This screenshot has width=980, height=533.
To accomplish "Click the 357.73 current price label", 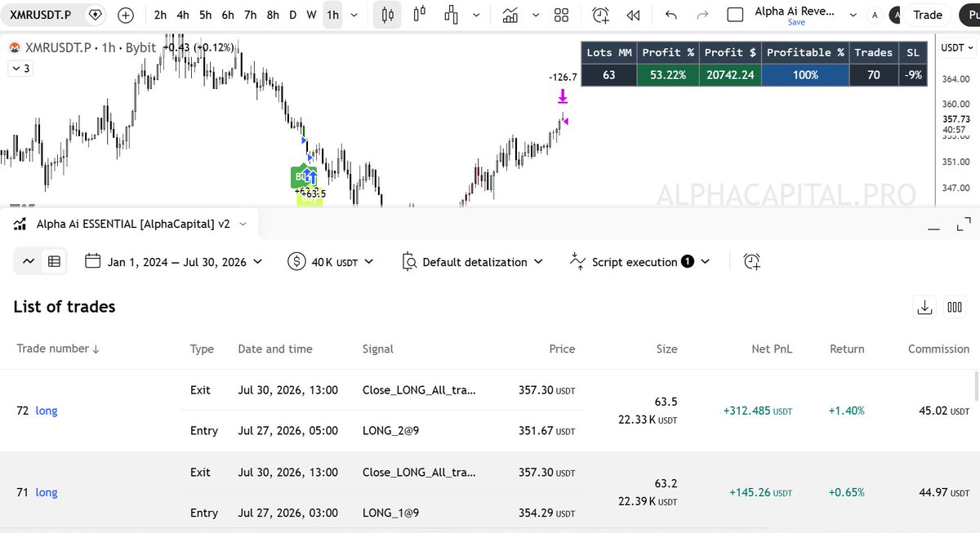I will click(x=955, y=118).
